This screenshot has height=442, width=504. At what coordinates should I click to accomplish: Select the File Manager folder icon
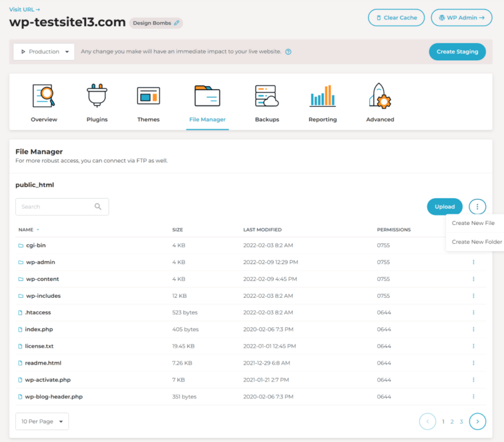tap(207, 96)
